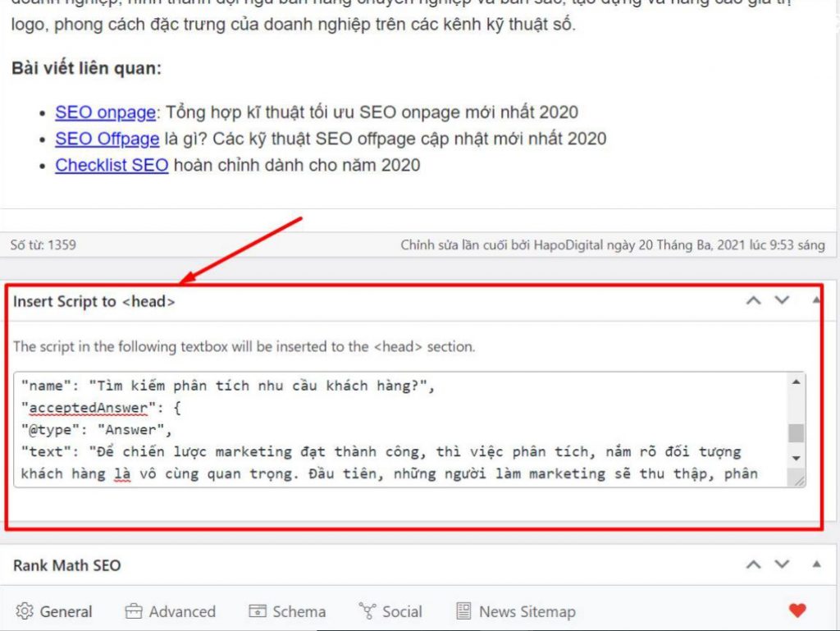
Task: Switch to the Schema tab
Action: 287,611
